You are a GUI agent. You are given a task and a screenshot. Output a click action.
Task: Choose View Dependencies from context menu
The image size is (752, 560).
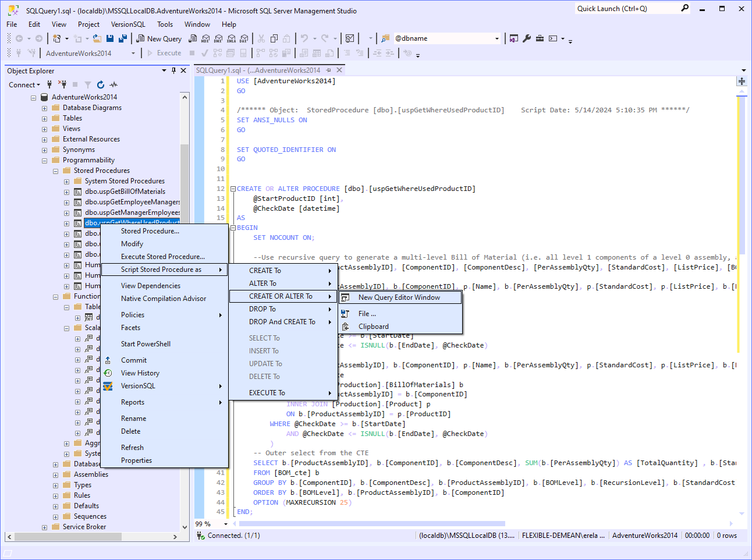click(x=150, y=286)
